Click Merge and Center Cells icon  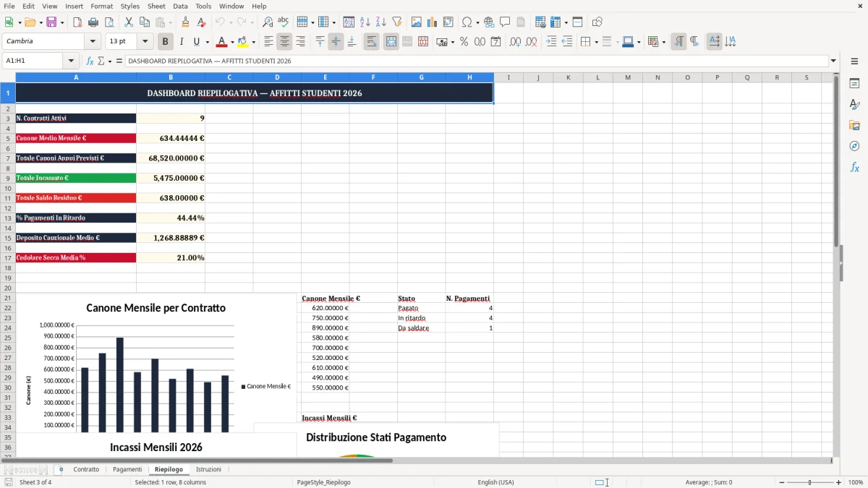(391, 42)
